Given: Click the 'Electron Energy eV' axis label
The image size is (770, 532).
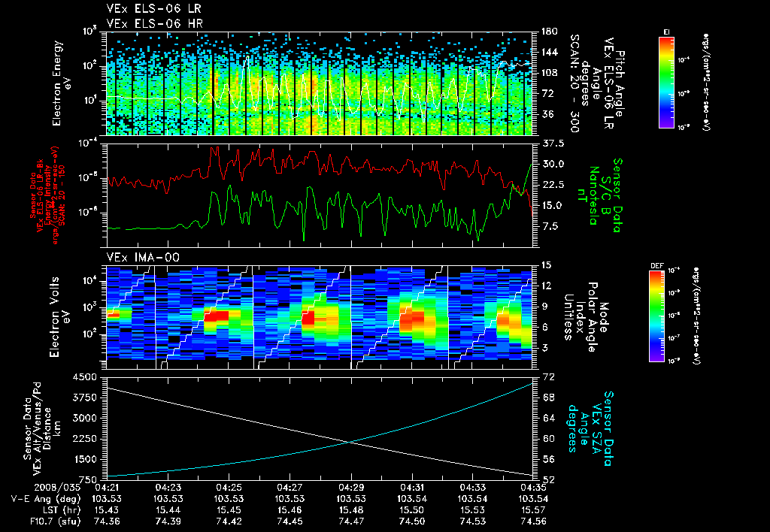Looking at the screenshot, I should click(62, 83).
